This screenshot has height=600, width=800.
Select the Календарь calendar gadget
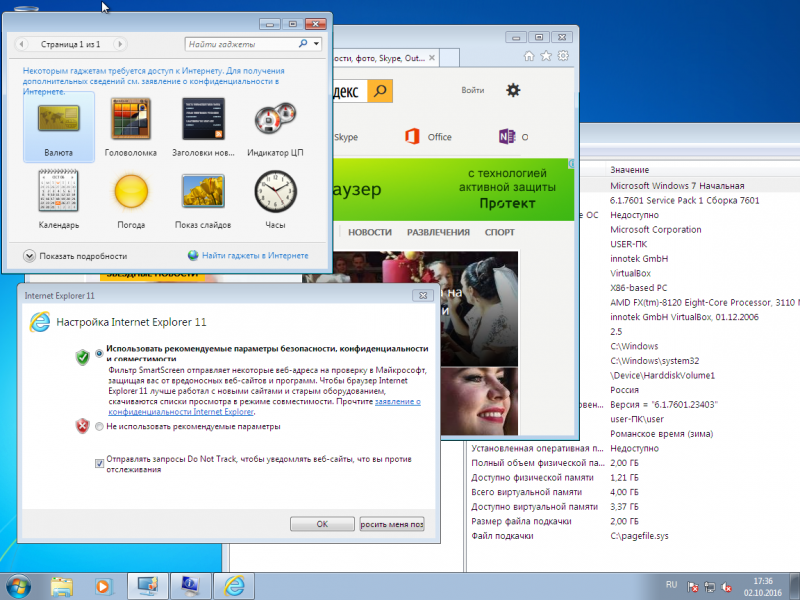point(59,199)
